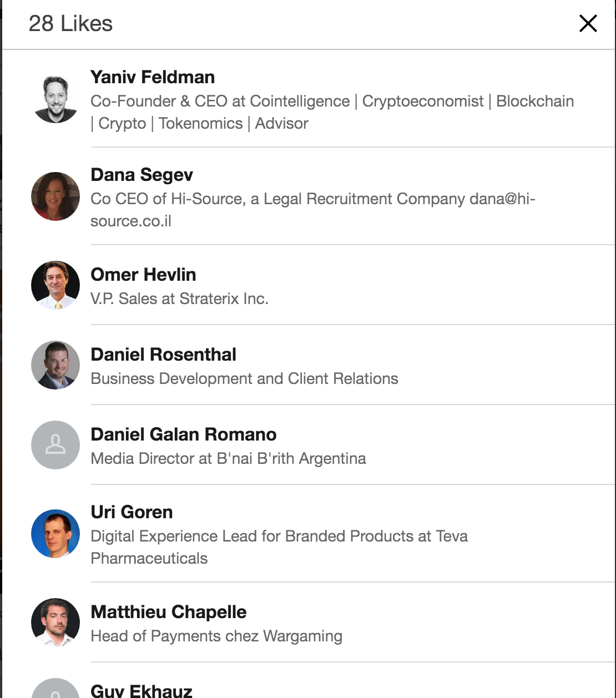Viewport: 616px width, 698px height.
Task: Open Daniel Rosenthal's profile picture
Action: click(55, 365)
